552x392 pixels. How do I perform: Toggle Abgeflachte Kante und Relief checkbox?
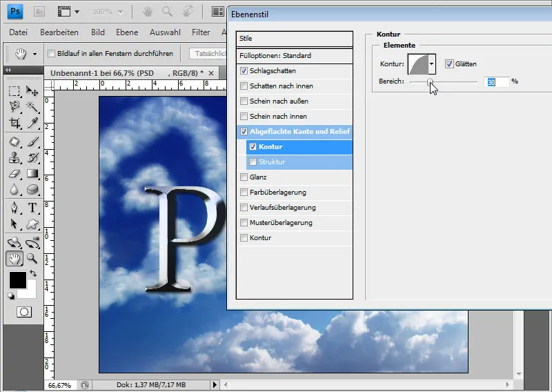point(244,131)
